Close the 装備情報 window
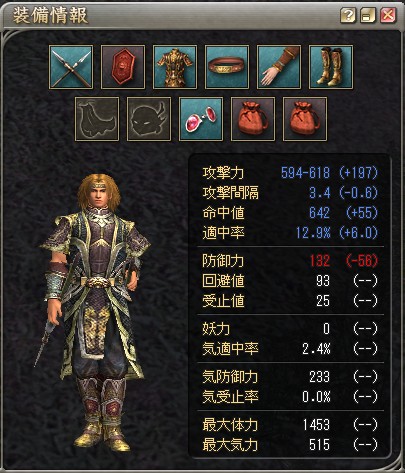The height and width of the screenshot is (473, 405). pyautogui.click(x=388, y=15)
